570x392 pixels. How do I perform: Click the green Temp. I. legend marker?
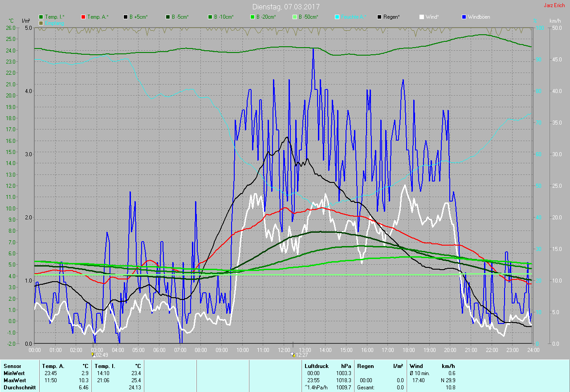pyautogui.click(x=41, y=17)
